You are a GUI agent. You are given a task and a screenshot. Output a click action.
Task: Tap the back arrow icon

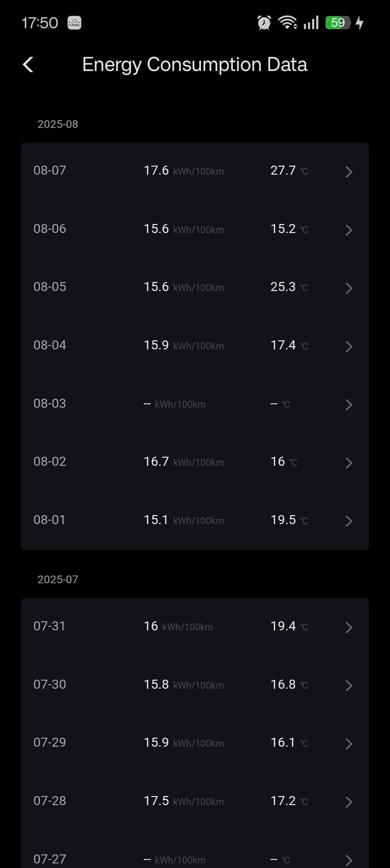[x=28, y=65]
